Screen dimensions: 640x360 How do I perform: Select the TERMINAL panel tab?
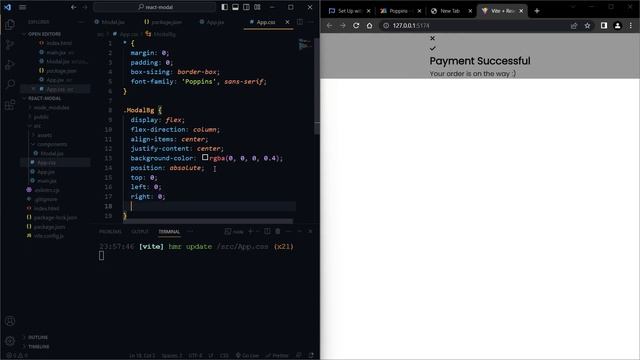click(x=169, y=232)
